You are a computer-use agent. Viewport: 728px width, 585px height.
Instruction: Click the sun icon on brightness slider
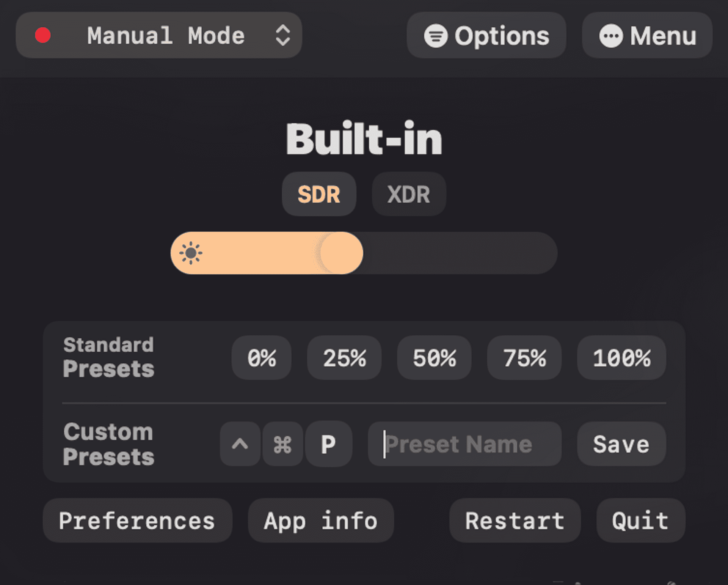[x=191, y=253]
